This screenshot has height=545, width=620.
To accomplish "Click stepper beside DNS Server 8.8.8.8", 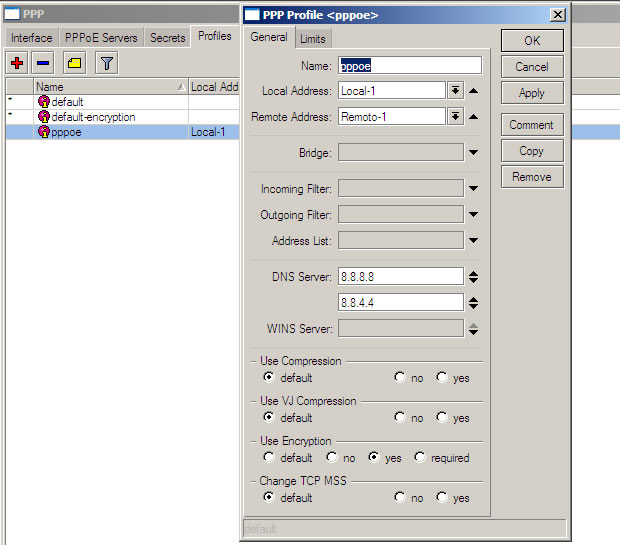I will [473, 276].
